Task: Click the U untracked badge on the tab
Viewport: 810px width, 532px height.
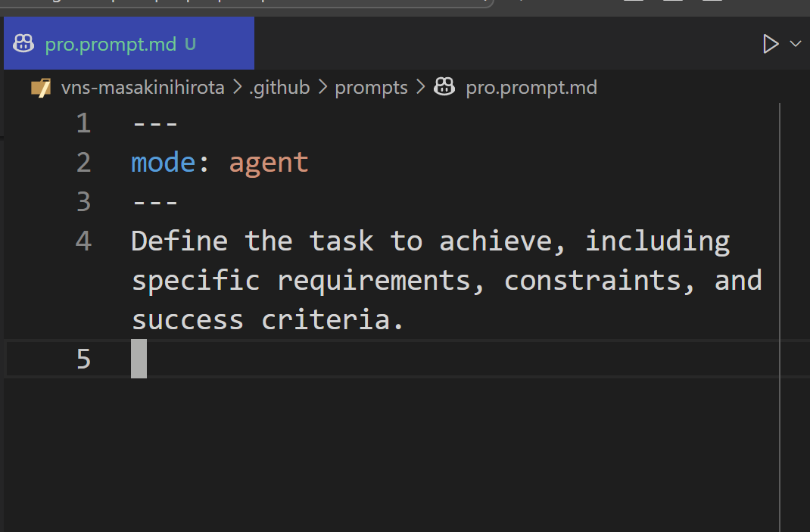Action: click(x=190, y=44)
